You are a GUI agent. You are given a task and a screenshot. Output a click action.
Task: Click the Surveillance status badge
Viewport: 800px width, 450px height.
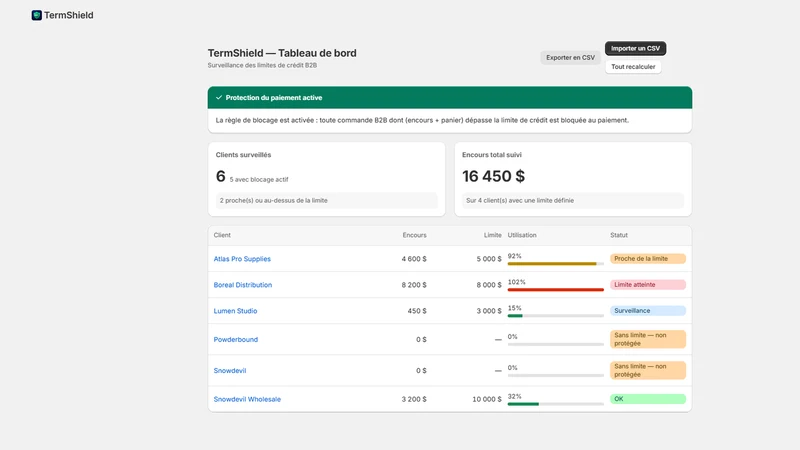pos(648,311)
